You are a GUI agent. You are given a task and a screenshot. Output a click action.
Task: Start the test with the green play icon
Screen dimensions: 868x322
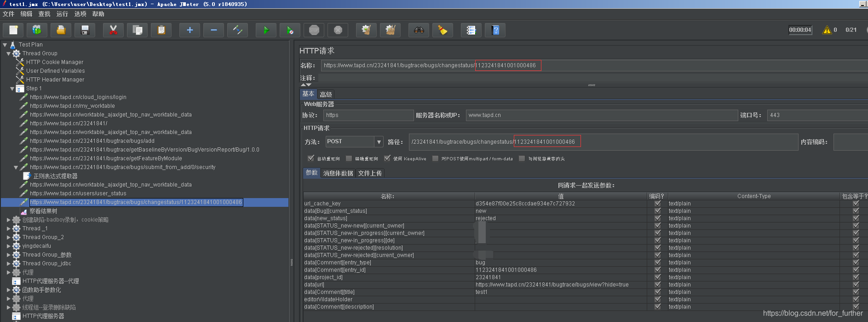pos(266,30)
